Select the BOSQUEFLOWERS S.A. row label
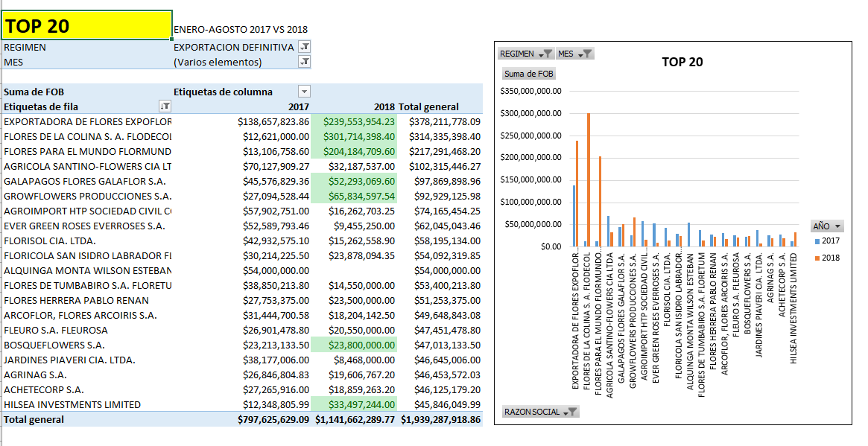Image resolution: width=868 pixels, height=446 pixels. [54, 345]
